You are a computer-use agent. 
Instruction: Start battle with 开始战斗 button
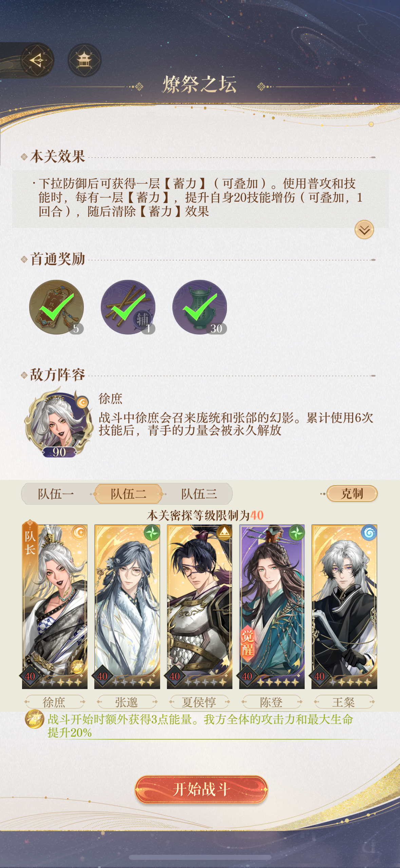[201, 789]
